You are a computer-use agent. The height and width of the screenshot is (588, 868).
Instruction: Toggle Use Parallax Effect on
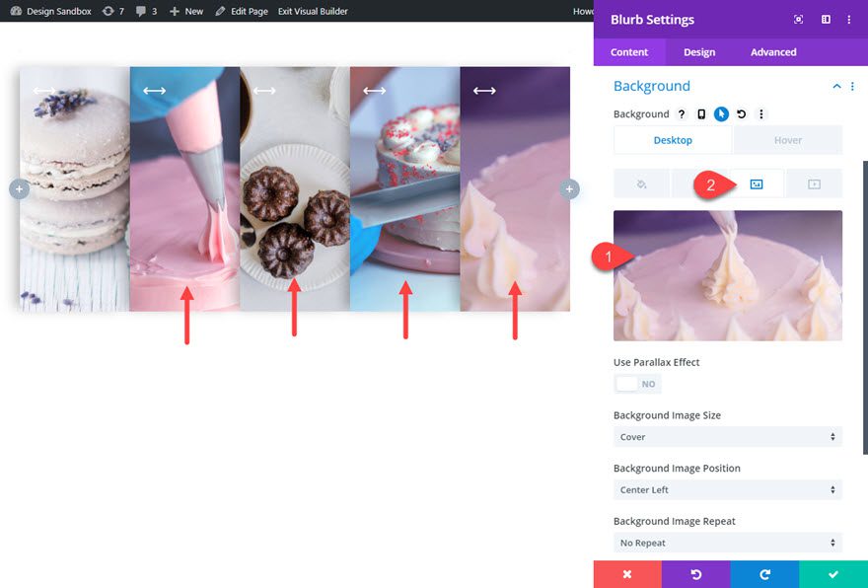pos(637,384)
